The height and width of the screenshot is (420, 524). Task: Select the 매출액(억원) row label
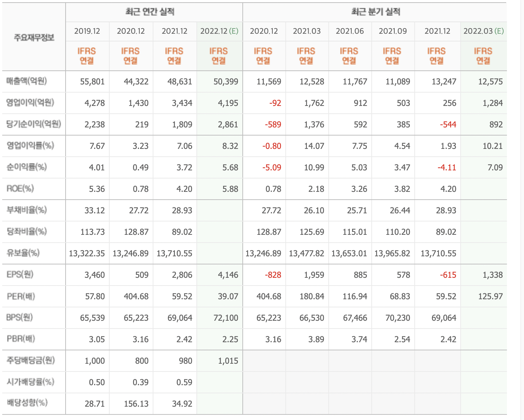point(27,81)
